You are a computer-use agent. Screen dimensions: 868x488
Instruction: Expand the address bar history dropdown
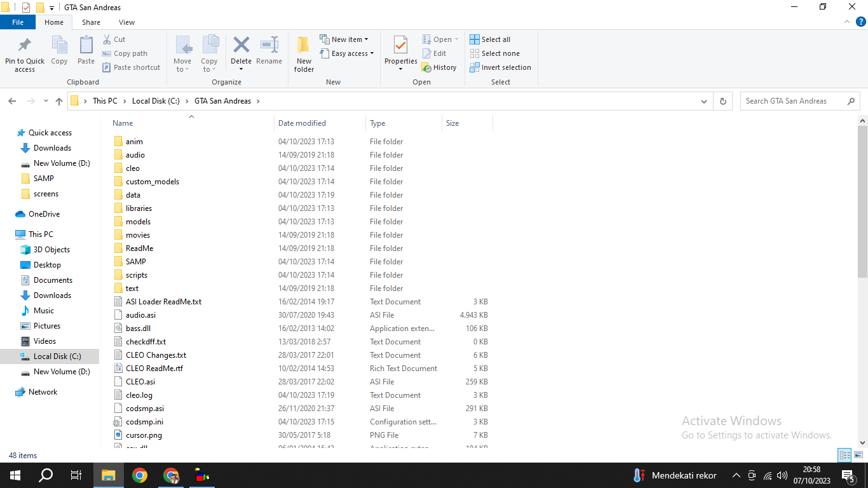click(x=704, y=101)
